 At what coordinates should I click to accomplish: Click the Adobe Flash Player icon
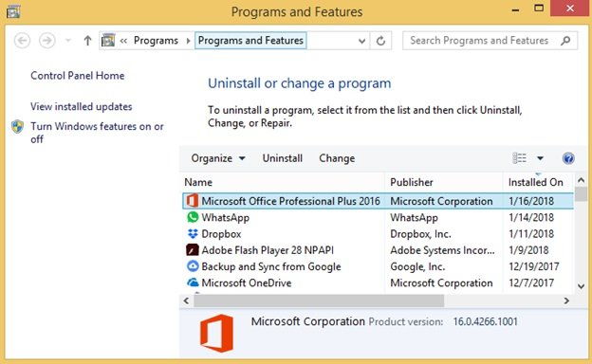point(193,250)
